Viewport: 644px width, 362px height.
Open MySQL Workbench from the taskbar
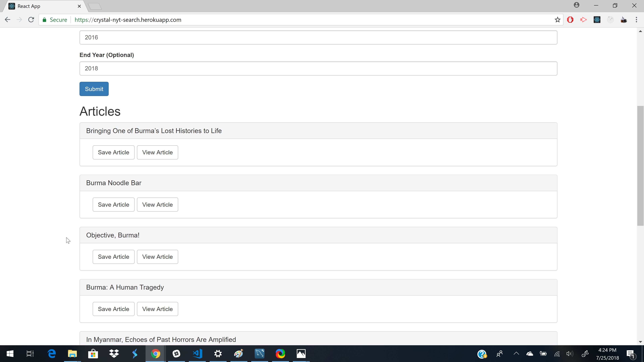coord(259,353)
